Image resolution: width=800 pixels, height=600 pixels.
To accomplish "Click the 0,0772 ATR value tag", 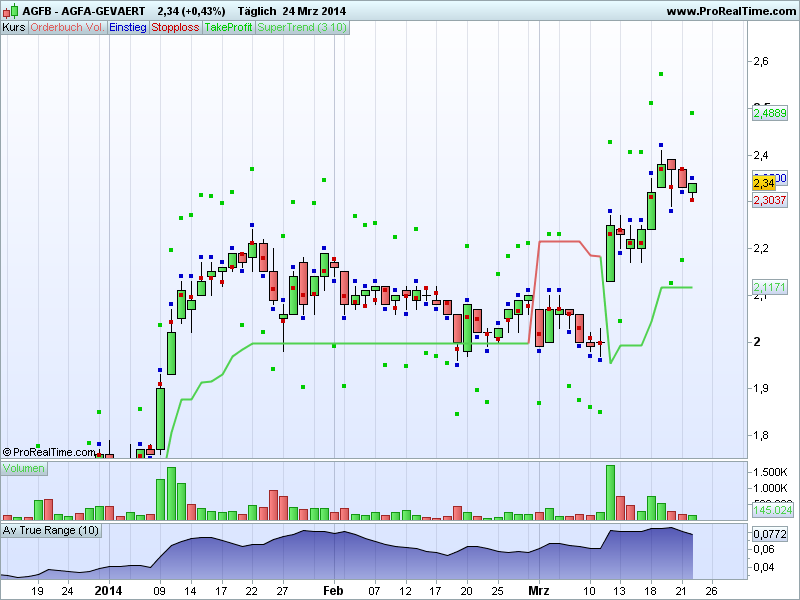I will coord(770,534).
